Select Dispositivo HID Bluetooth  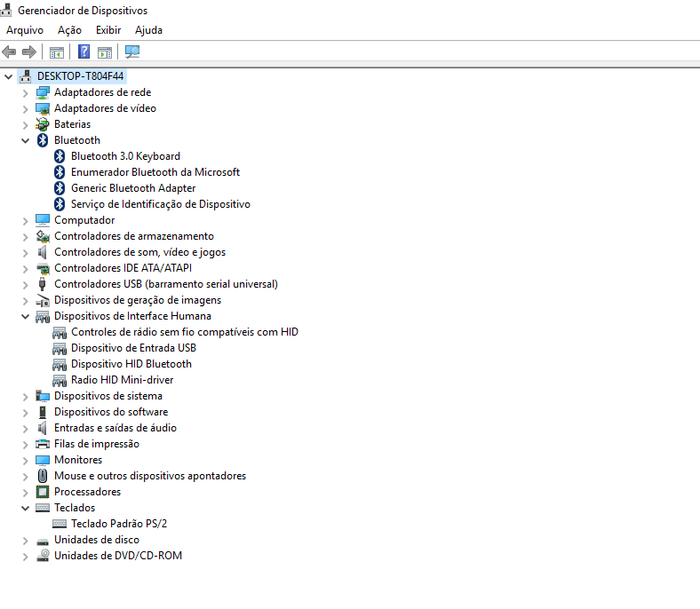[x=131, y=364]
